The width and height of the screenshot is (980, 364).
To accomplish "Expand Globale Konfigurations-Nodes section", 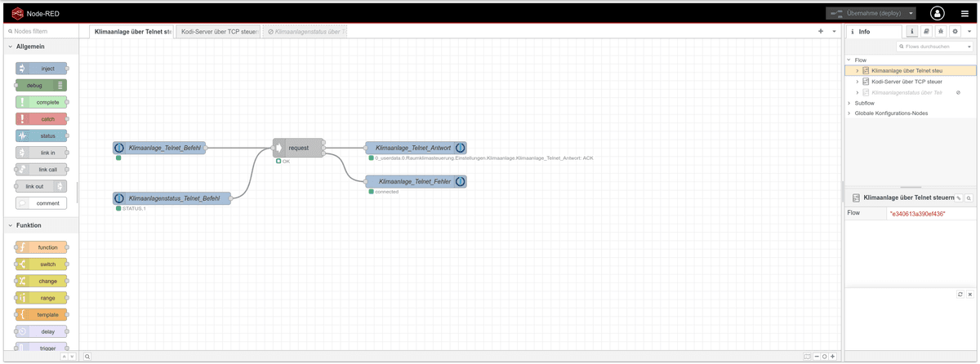I will click(849, 113).
